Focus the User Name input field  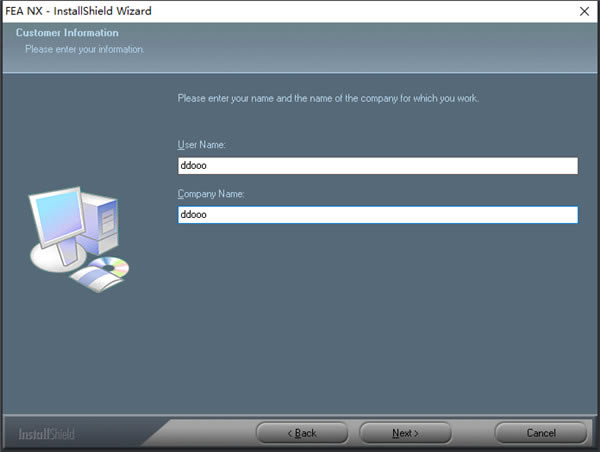point(377,166)
